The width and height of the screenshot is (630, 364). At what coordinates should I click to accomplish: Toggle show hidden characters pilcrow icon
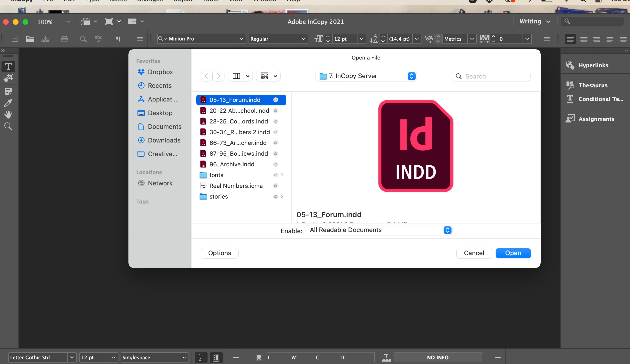(118, 39)
